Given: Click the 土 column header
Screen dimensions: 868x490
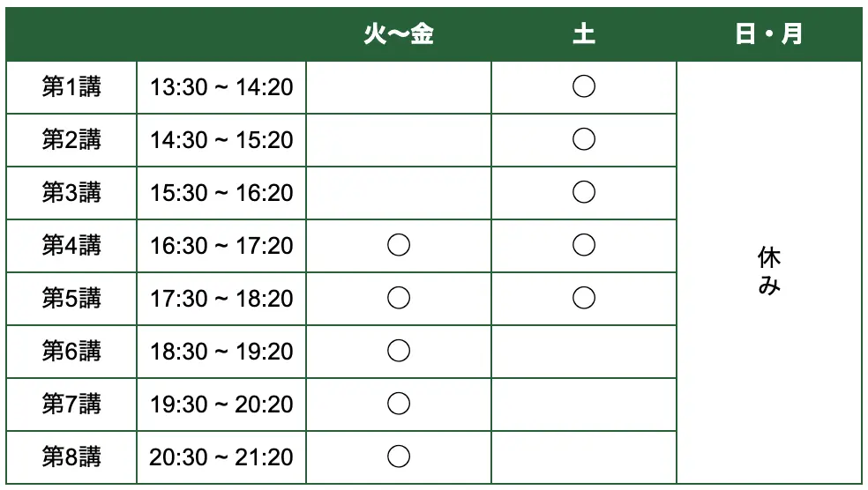Looking at the screenshot, I should tap(583, 34).
